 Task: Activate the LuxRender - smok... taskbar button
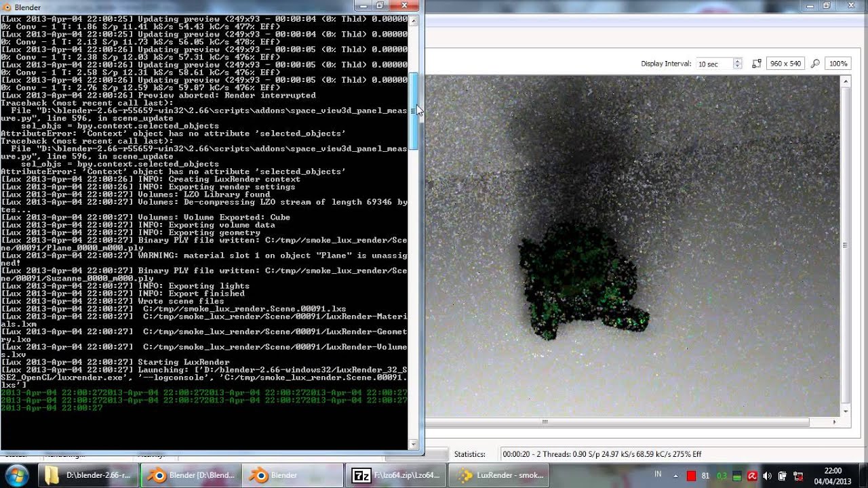point(499,475)
